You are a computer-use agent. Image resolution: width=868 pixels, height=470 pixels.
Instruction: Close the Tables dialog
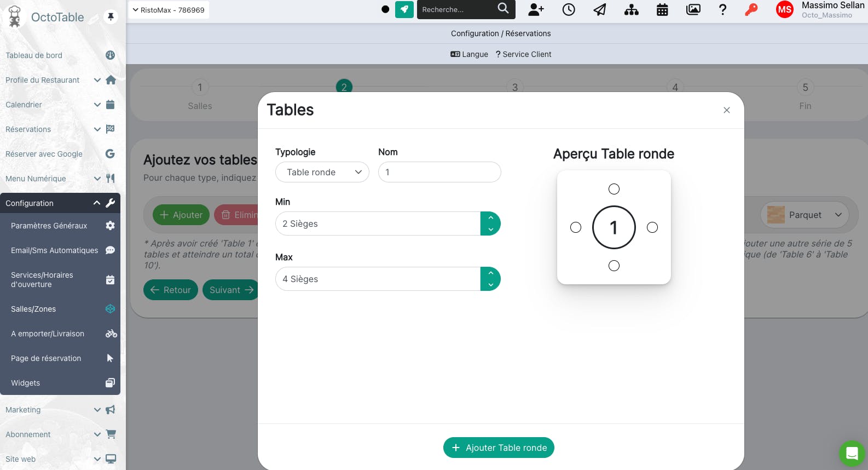click(x=727, y=110)
